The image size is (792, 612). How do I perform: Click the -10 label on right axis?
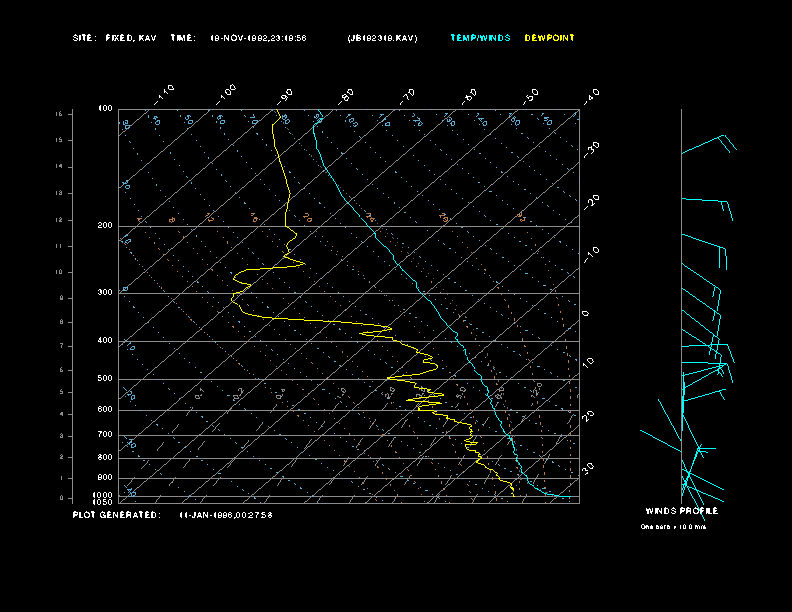tap(592, 254)
